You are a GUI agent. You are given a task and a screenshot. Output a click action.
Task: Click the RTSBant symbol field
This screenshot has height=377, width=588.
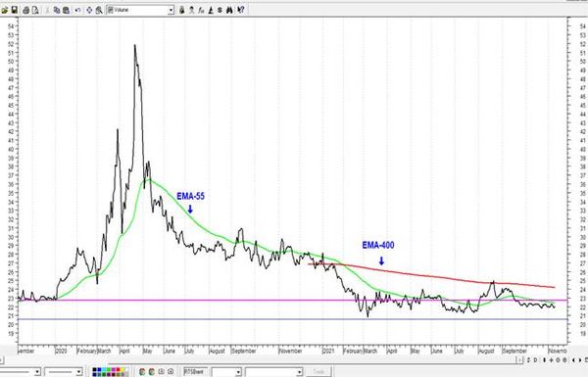196,372
